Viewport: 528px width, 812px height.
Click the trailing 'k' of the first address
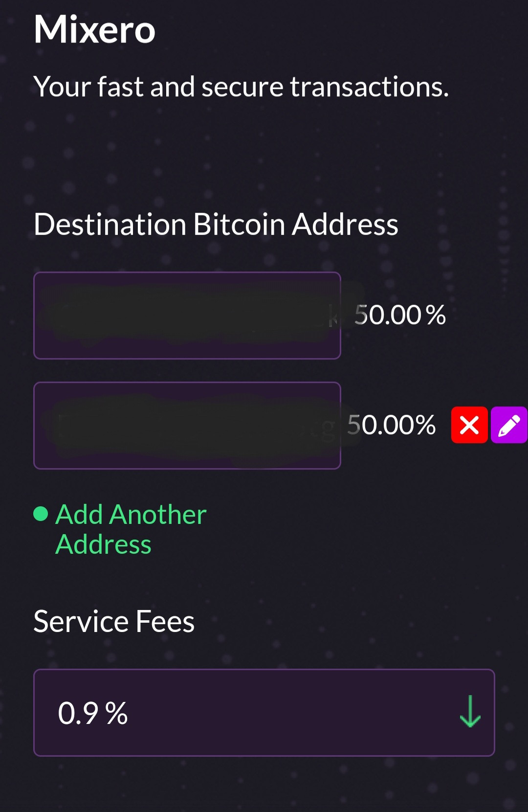pos(333,316)
